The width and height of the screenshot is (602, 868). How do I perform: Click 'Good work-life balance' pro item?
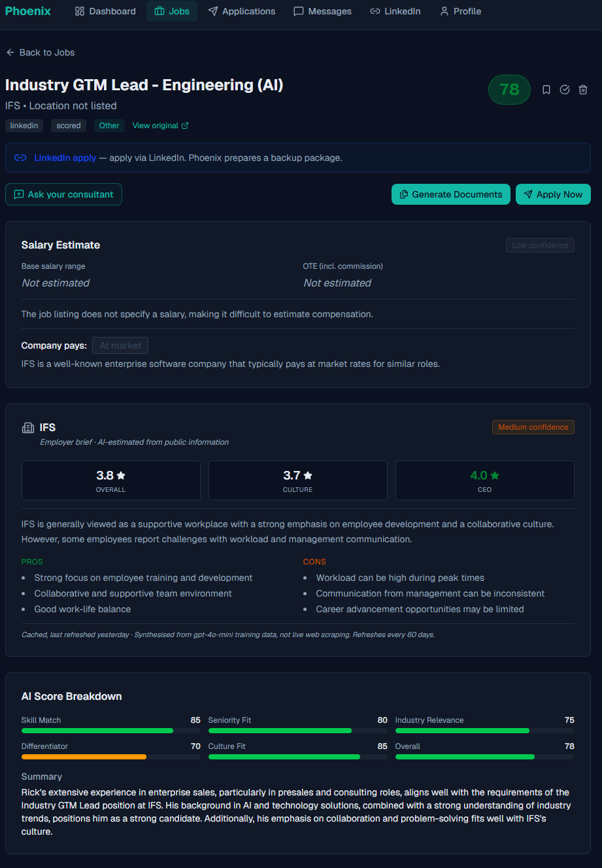(x=82, y=609)
